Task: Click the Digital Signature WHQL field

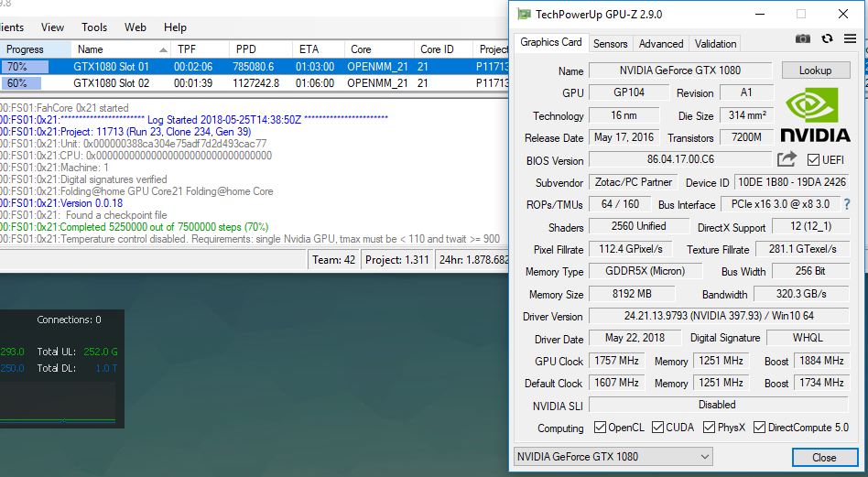Action: click(x=808, y=338)
